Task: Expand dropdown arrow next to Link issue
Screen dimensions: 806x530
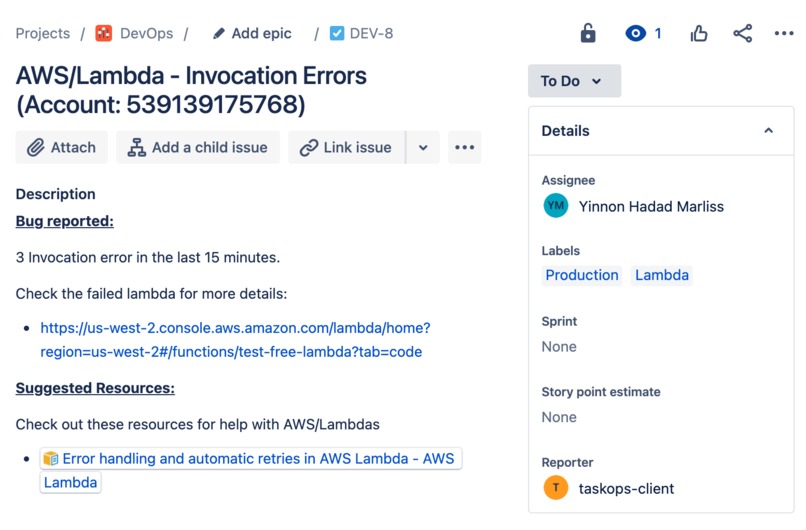Action: 423,148
